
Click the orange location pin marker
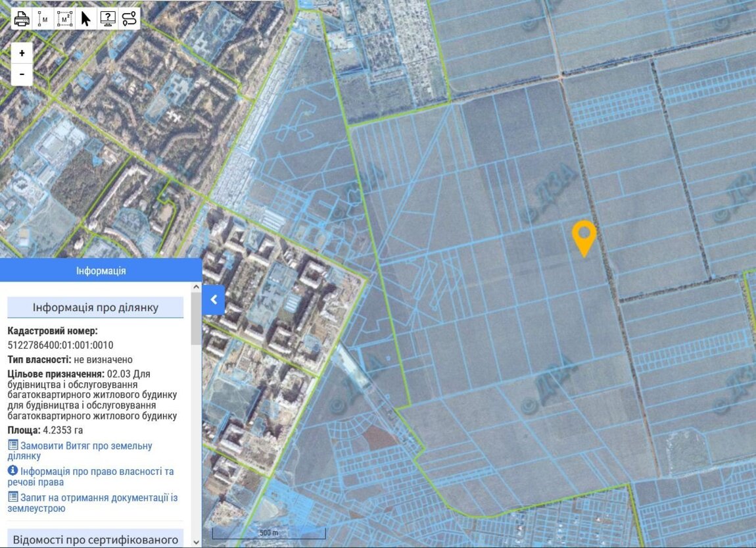(584, 236)
